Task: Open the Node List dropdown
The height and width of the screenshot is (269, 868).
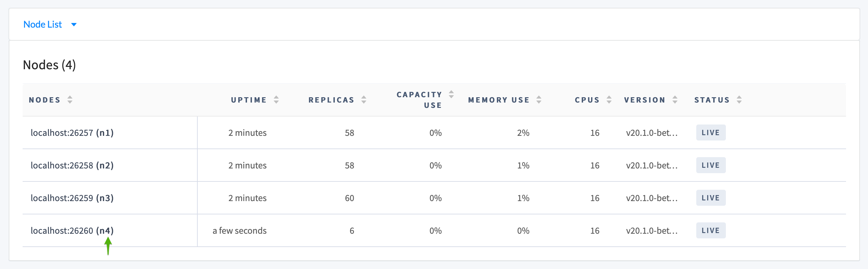Action: point(43,25)
